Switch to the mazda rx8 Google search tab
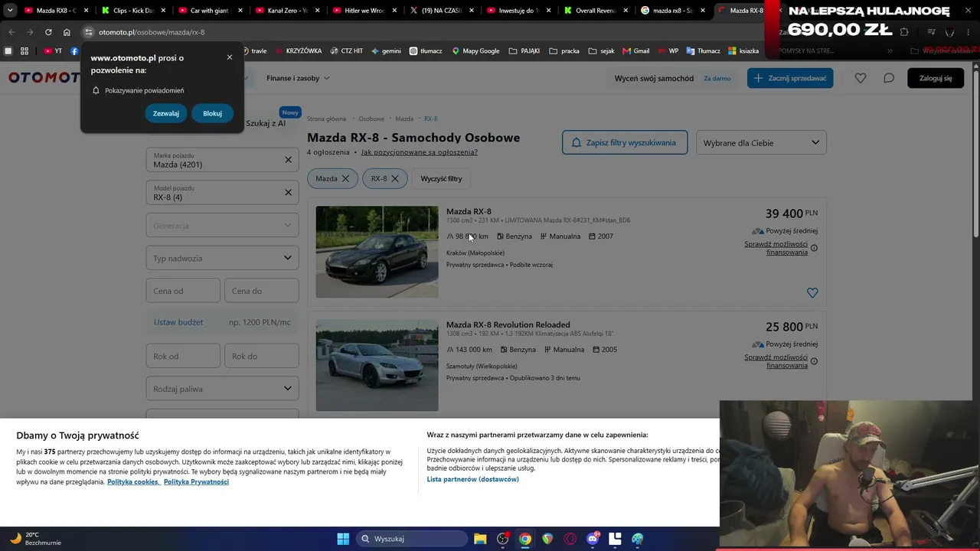 (x=672, y=11)
